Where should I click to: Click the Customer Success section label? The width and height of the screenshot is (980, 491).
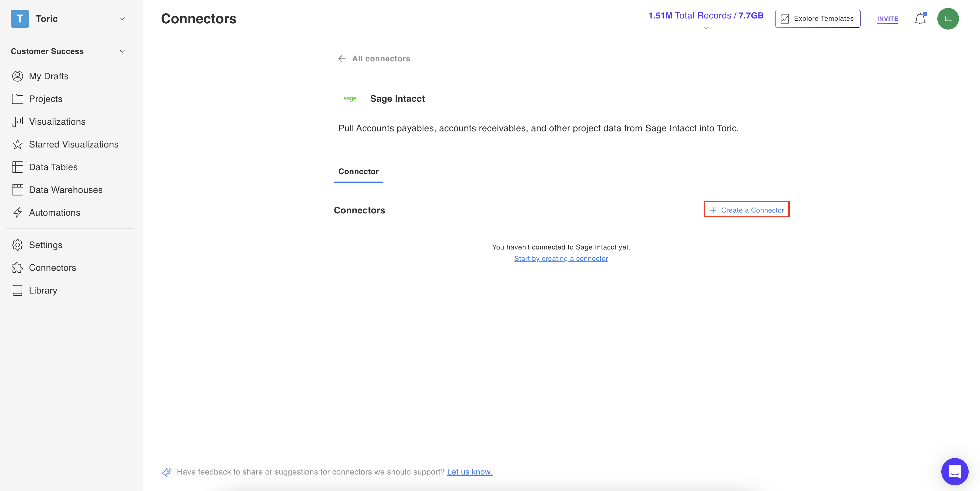[x=47, y=51]
